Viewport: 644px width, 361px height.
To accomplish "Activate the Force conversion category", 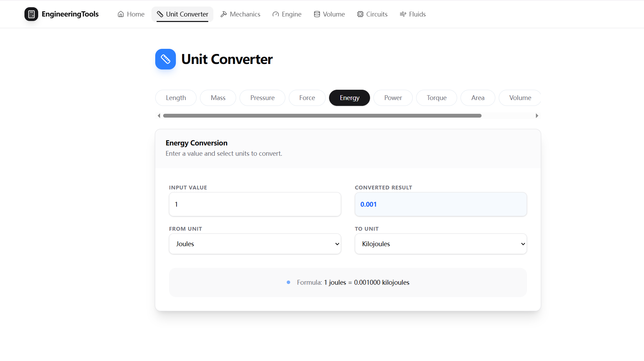I will pyautogui.click(x=307, y=98).
